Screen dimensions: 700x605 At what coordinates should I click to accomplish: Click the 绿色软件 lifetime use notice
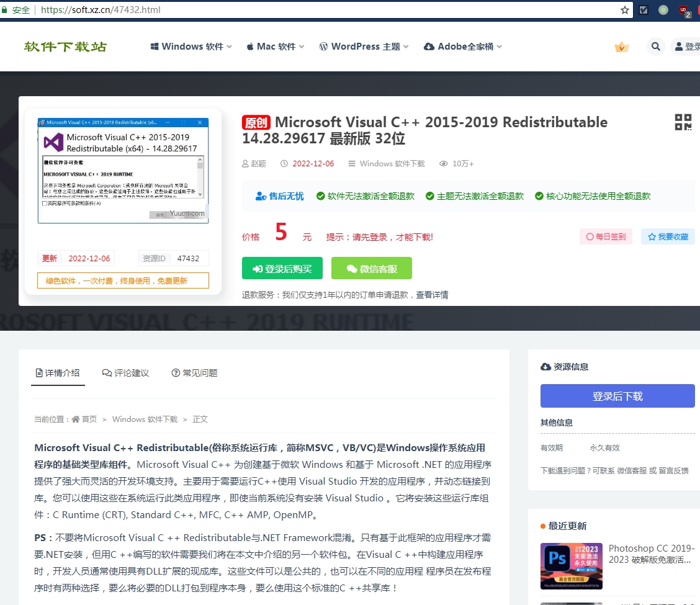123,280
